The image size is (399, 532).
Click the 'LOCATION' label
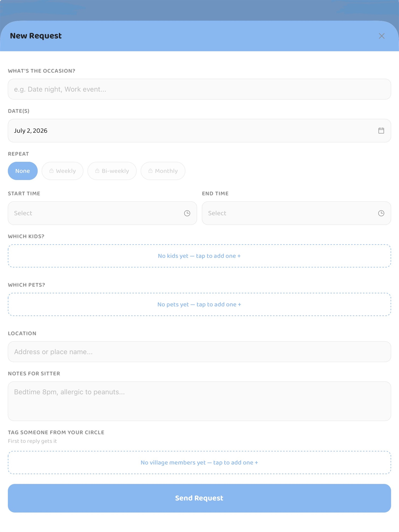point(22,333)
